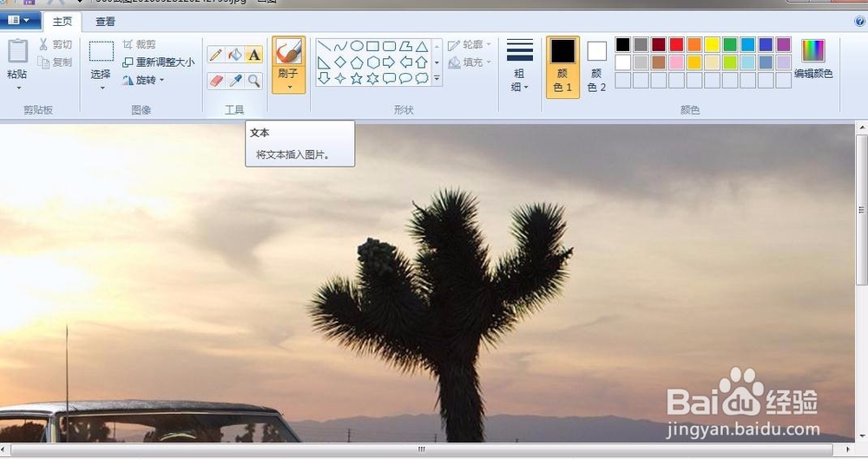
Task: Expand the 粘贴 paste options arrow
Action: coord(18,88)
